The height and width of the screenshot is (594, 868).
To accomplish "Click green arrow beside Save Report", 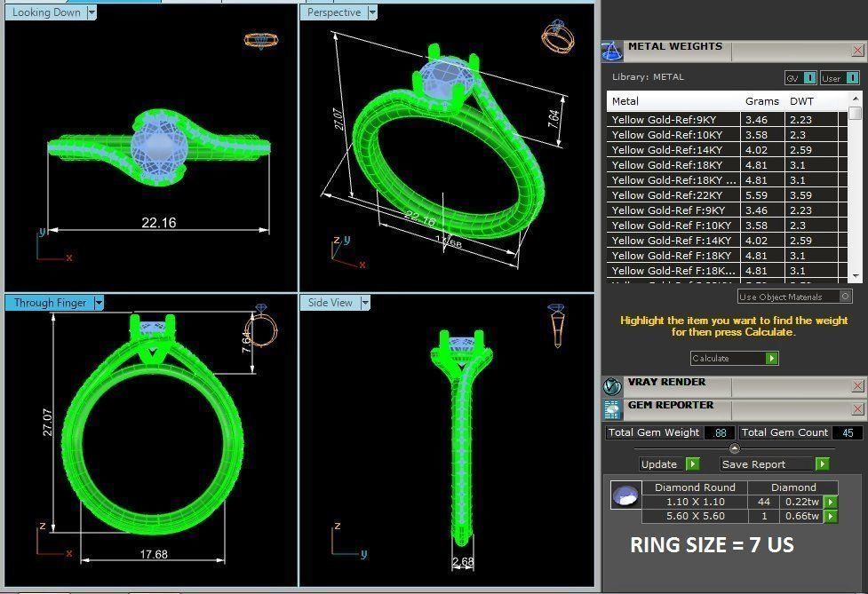I will click(822, 464).
